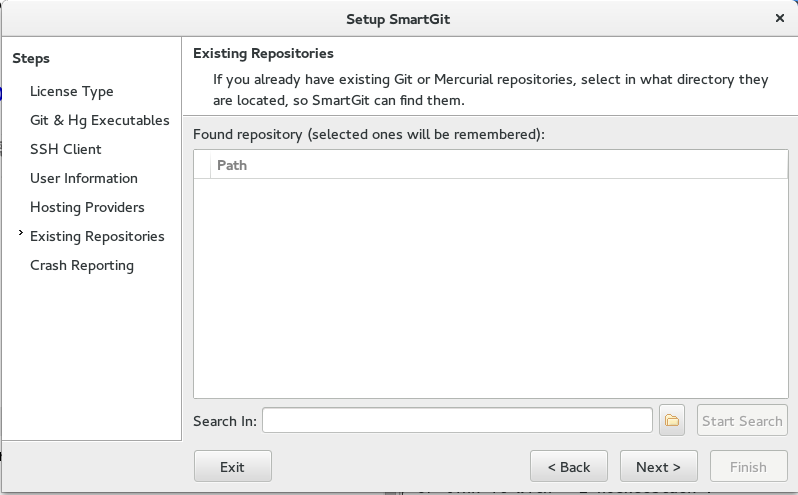
Task: Sort by the Path column header
Action: tap(499, 165)
